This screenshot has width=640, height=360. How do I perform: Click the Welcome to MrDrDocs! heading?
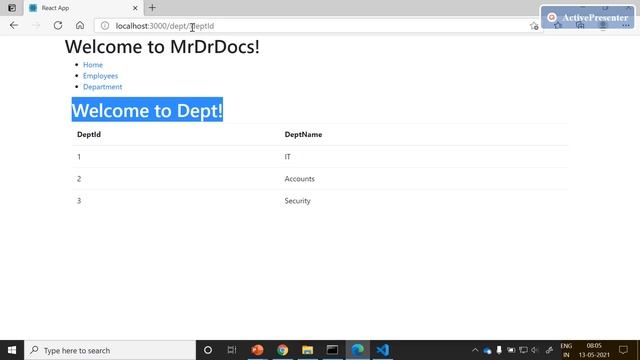point(162,47)
